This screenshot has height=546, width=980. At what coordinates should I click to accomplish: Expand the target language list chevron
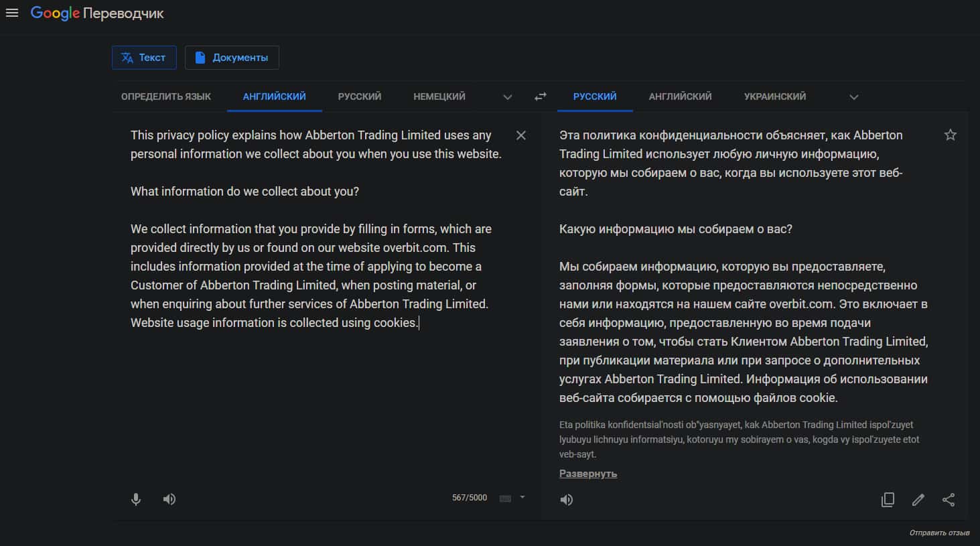pos(853,97)
